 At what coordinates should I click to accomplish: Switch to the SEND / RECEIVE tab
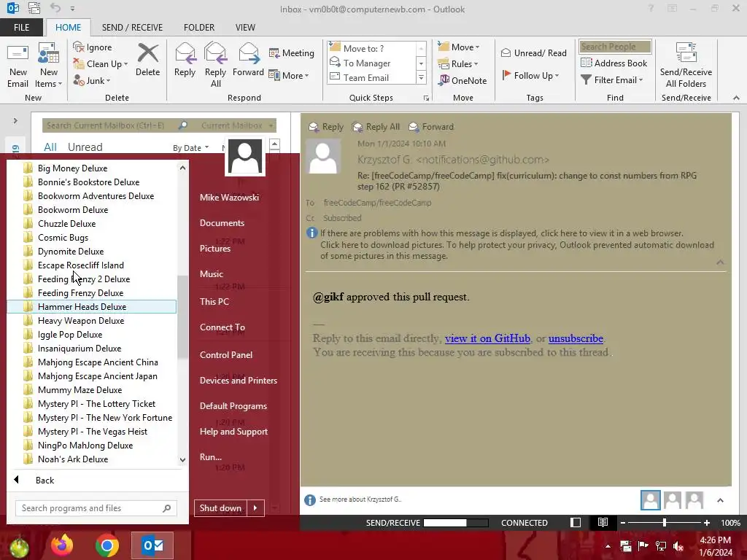132,28
